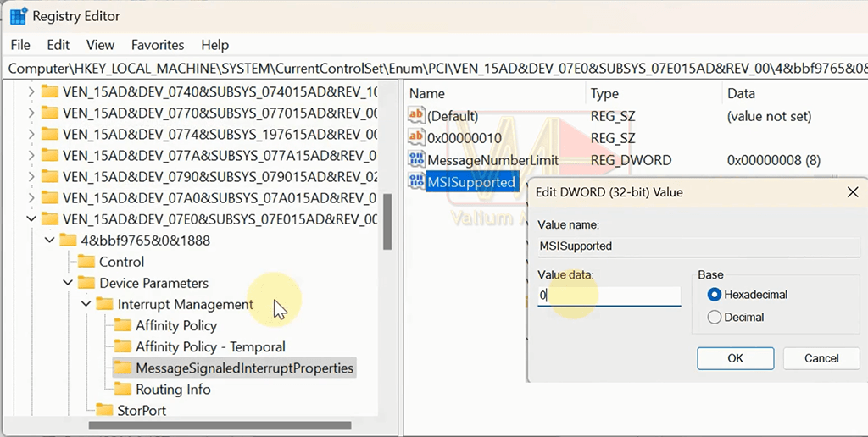
Task: Click MessageSignaledInterruptProperties folder icon
Action: 123,368
